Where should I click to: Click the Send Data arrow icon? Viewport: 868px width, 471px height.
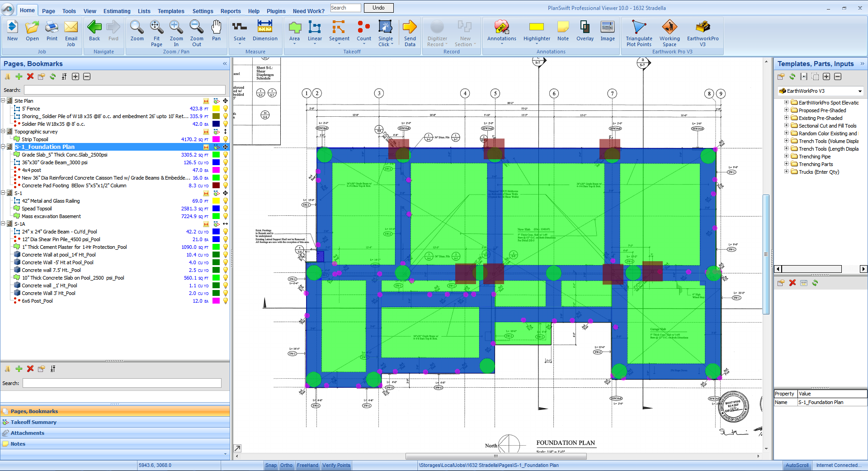410,33
